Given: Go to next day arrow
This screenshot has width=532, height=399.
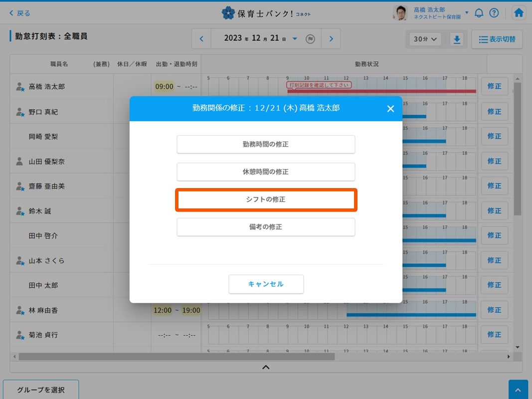Looking at the screenshot, I should click(x=331, y=39).
